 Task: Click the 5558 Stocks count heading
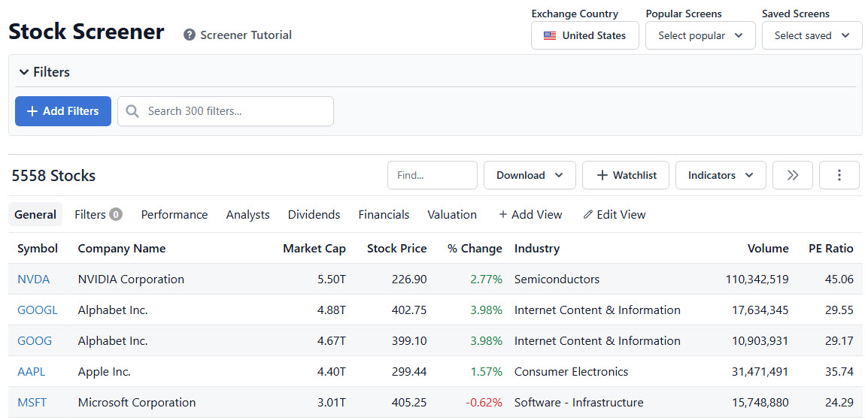(53, 176)
